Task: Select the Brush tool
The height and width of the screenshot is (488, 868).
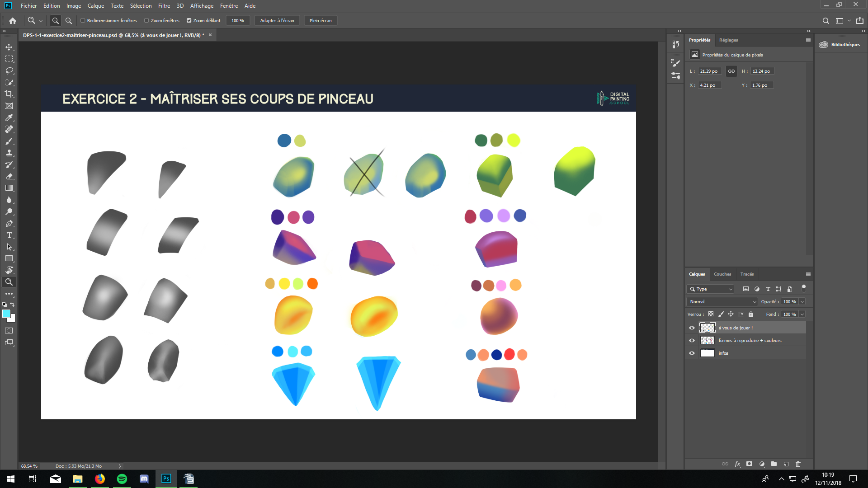Action: tap(9, 141)
